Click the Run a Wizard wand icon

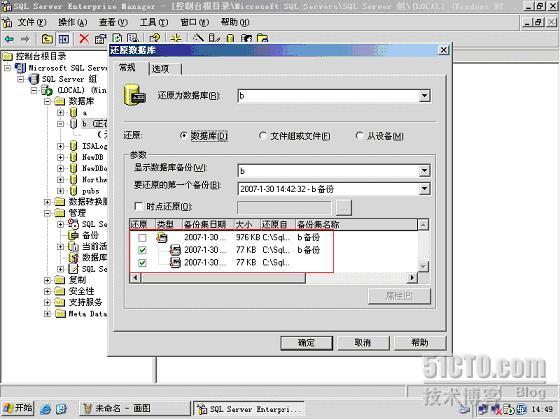tap(198, 38)
